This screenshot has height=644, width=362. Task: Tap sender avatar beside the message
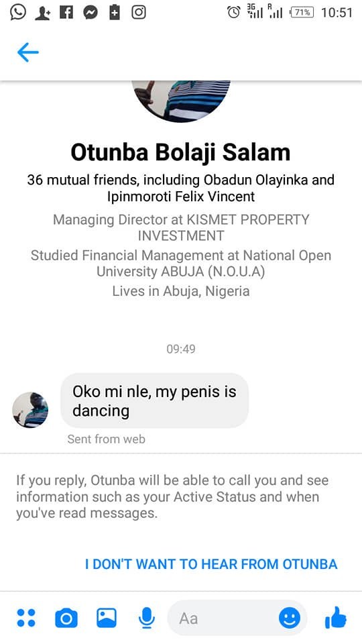coord(30,410)
